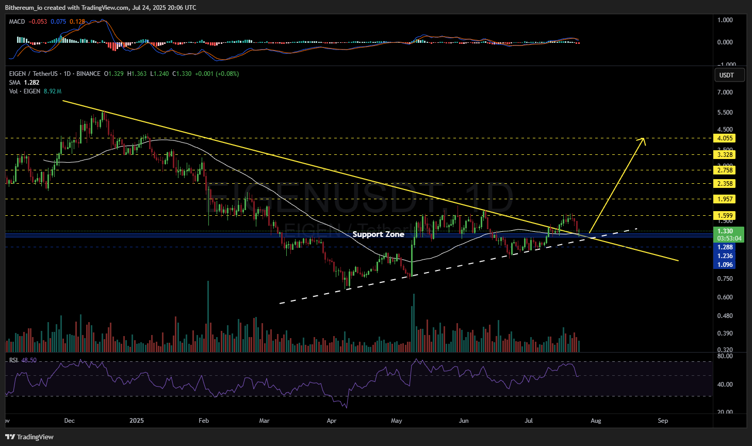
Task: Click the green current price label 1.330
Action: point(725,230)
